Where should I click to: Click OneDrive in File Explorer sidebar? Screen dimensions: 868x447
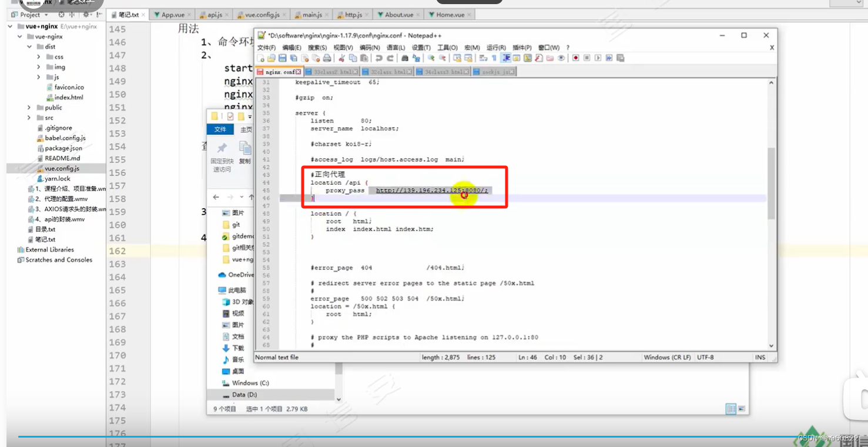[236, 275]
